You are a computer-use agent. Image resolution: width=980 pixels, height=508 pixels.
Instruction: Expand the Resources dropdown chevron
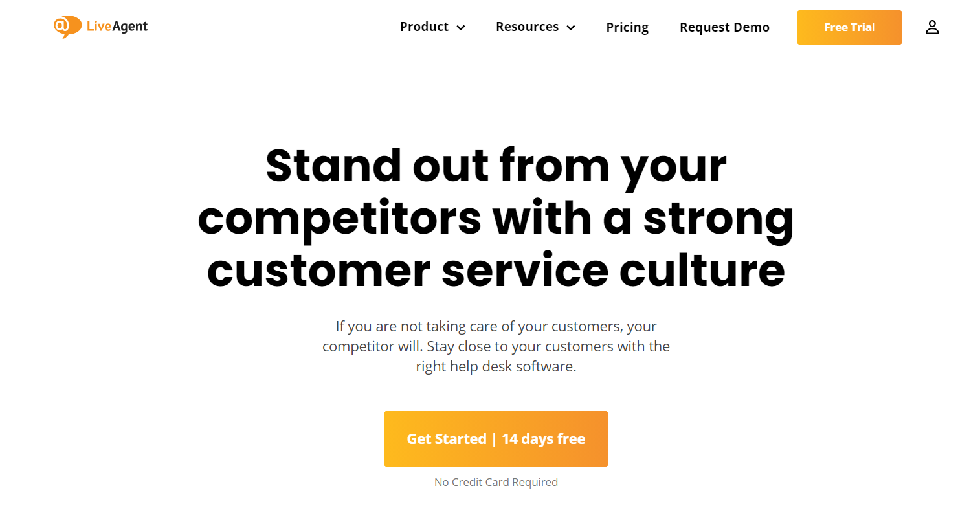click(x=571, y=28)
